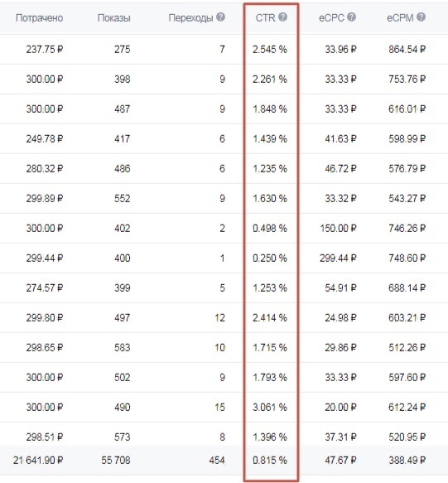448x483 pixels.
Task: Open the eCPC help tooltip icon
Action: 352,17
